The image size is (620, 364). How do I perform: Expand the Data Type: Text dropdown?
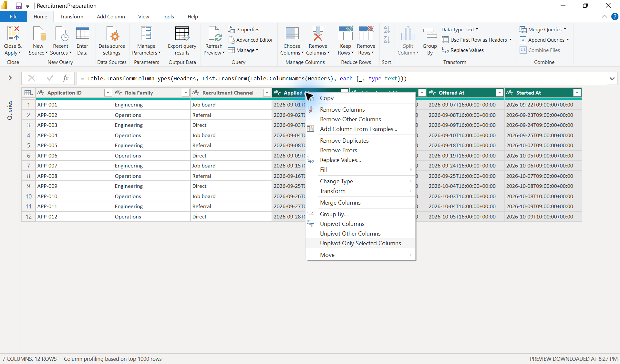pos(460,29)
